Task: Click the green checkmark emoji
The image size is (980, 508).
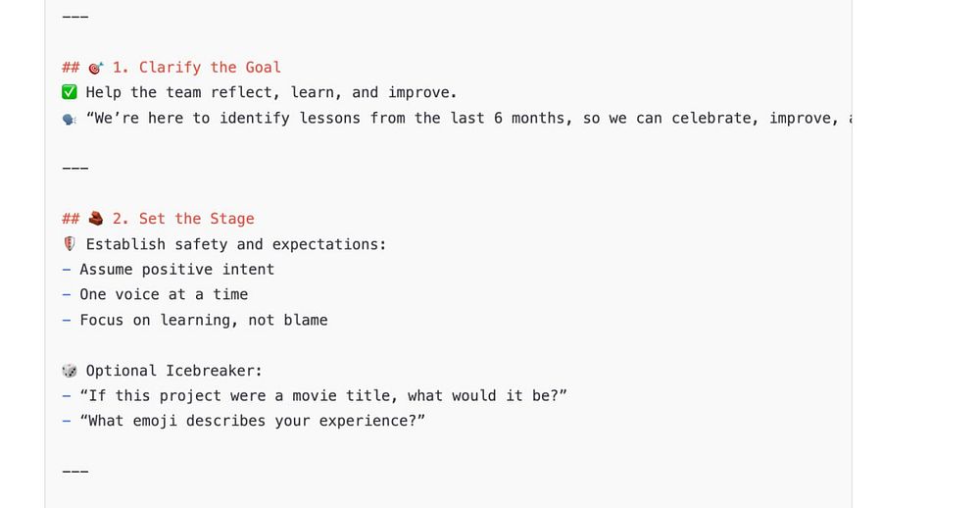Action: (70, 92)
